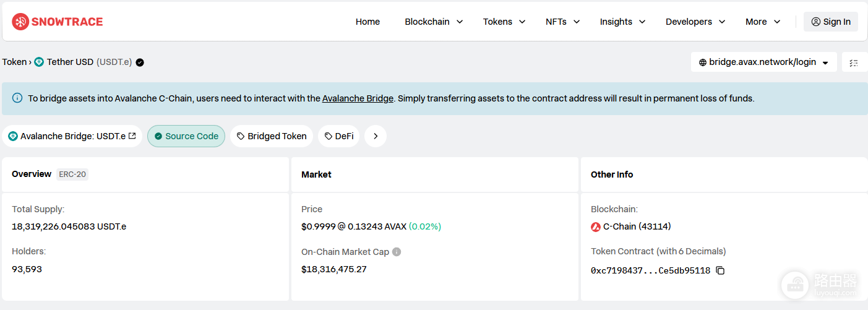
Task: Open the Avalanche Bridge: USDT.e tag
Action: point(72,136)
